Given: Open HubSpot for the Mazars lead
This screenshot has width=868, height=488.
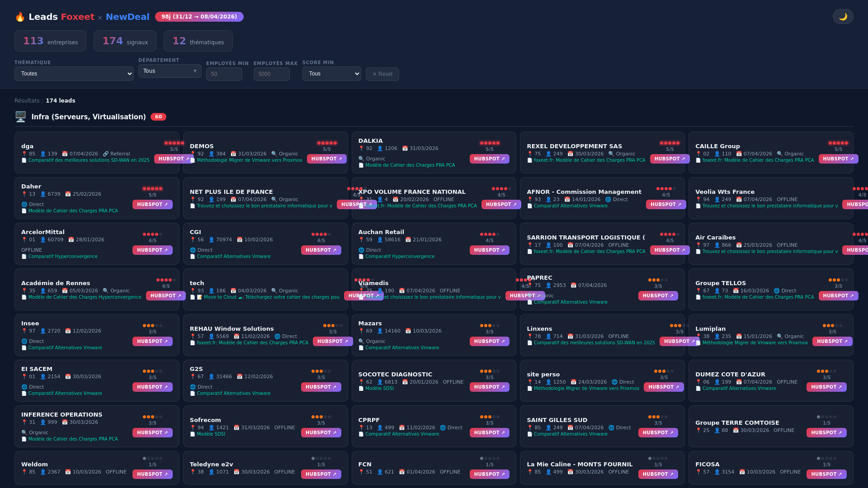Looking at the screenshot, I should click(x=490, y=342).
